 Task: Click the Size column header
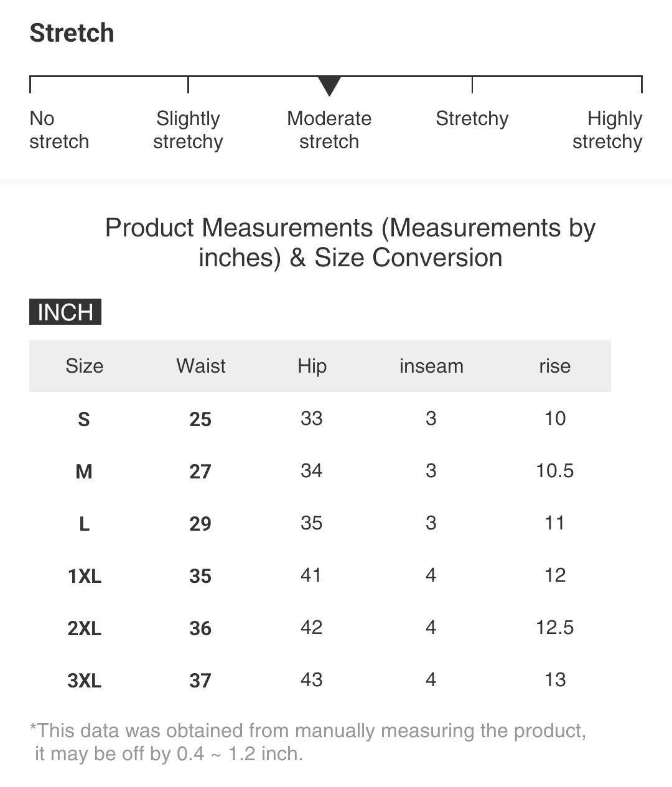tap(84, 366)
